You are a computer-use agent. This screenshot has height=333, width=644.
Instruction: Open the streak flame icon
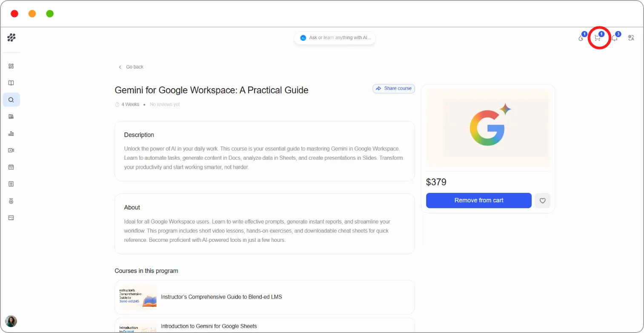(x=581, y=38)
